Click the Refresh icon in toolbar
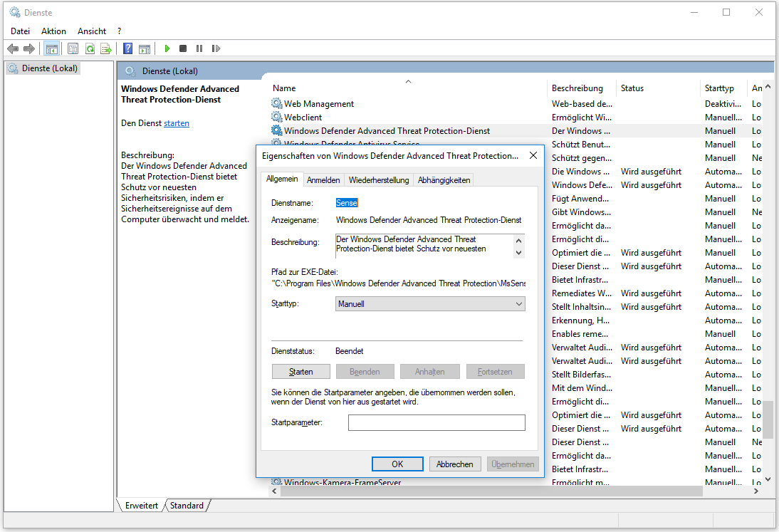The width and height of the screenshot is (779, 532). click(x=90, y=48)
